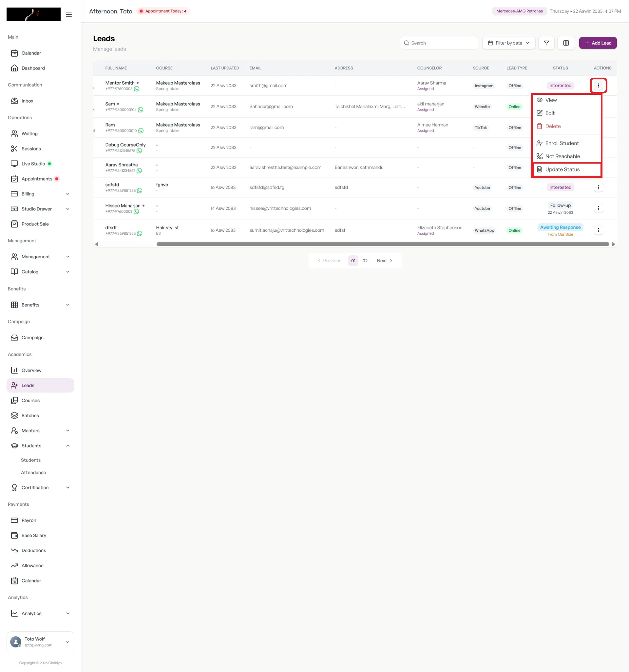
Task: Click the Add Lead button
Action: tap(598, 43)
